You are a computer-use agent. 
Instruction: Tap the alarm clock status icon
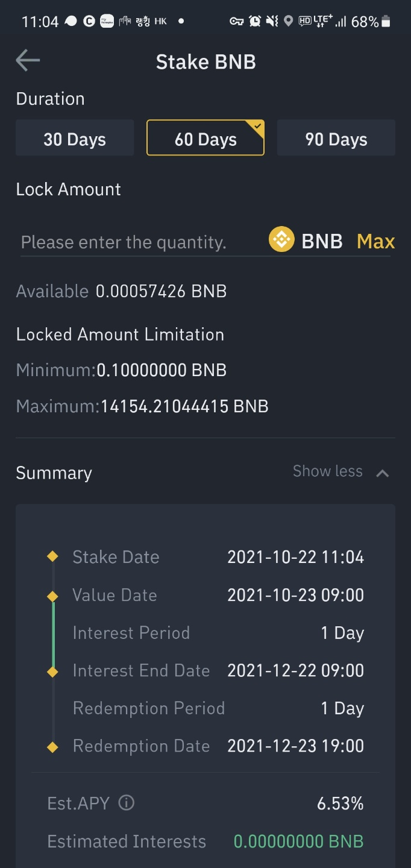click(x=255, y=21)
